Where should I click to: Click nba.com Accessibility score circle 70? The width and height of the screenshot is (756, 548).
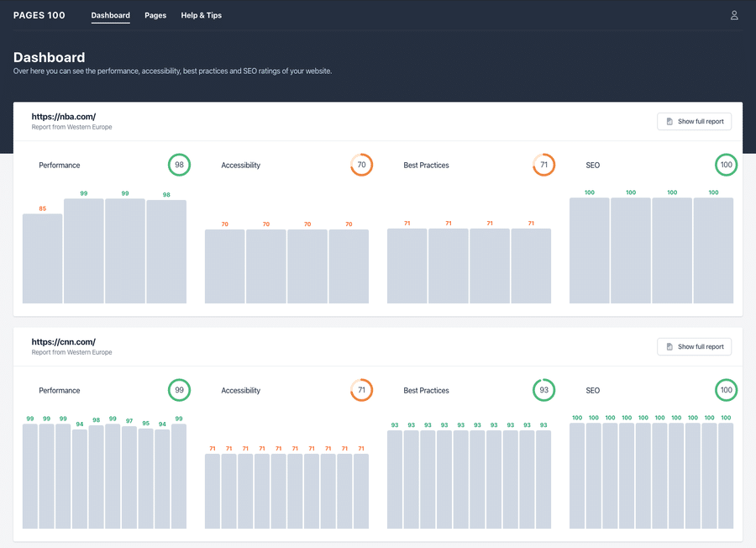pyautogui.click(x=361, y=165)
